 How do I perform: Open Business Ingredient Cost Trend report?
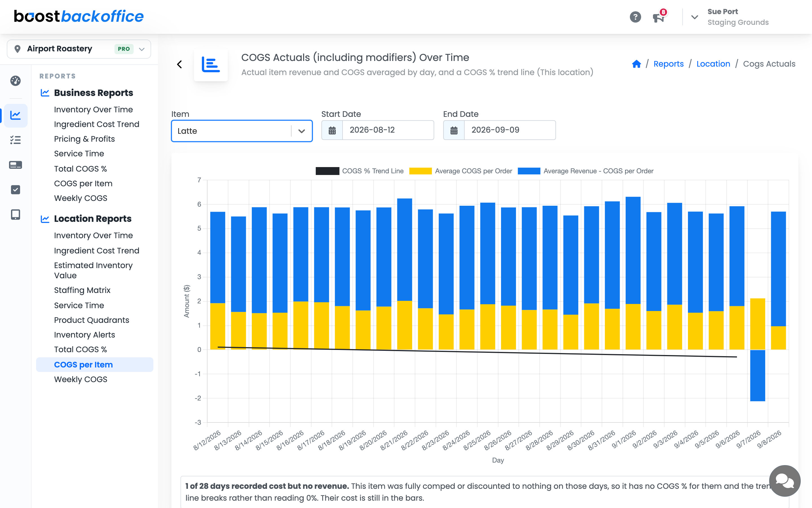click(97, 124)
